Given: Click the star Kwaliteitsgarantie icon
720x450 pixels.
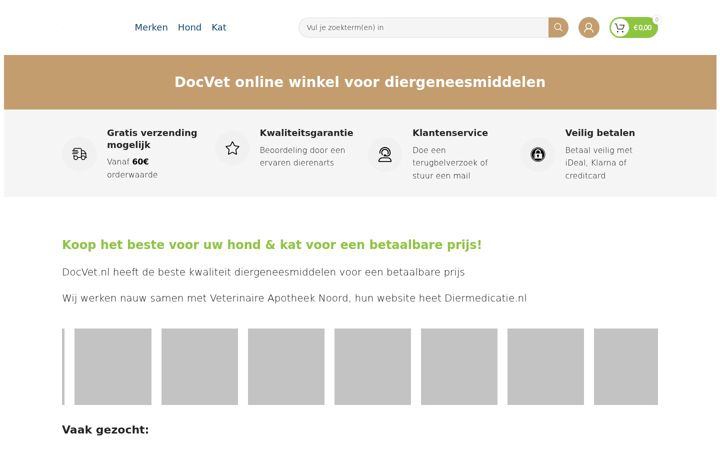Looking at the screenshot, I should [232, 148].
